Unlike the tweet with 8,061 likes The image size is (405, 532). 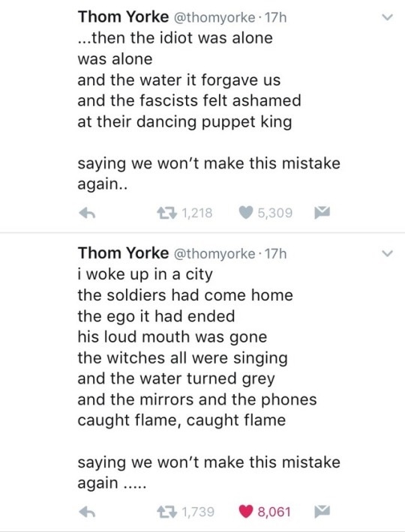[247, 511]
